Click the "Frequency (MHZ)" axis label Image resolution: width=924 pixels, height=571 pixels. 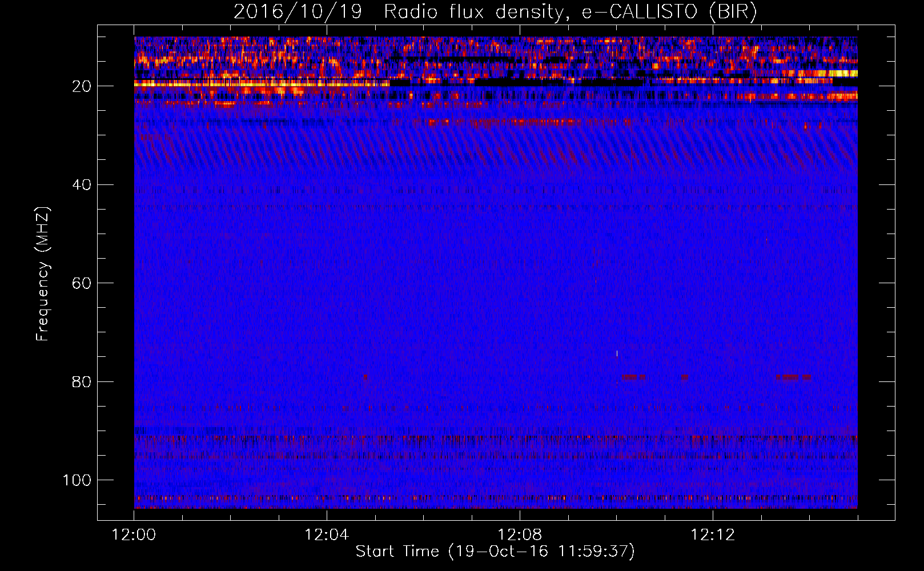click(43, 274)
